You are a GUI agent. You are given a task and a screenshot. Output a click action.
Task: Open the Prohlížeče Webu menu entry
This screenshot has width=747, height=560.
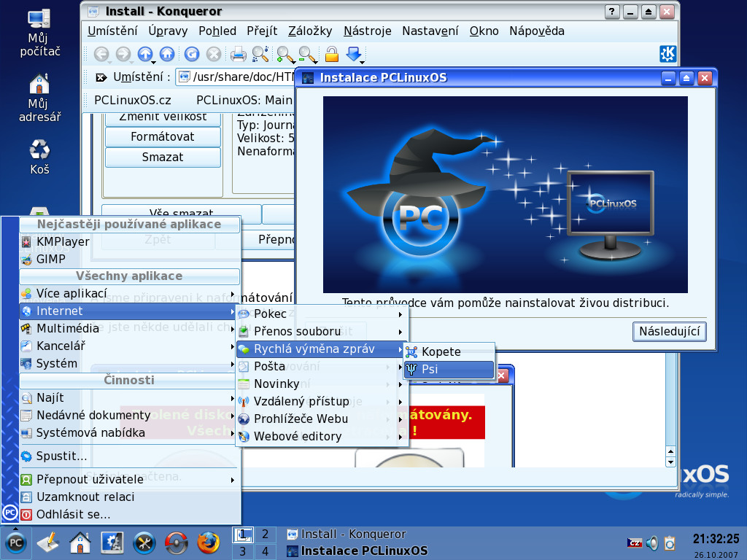click(322, 419)
